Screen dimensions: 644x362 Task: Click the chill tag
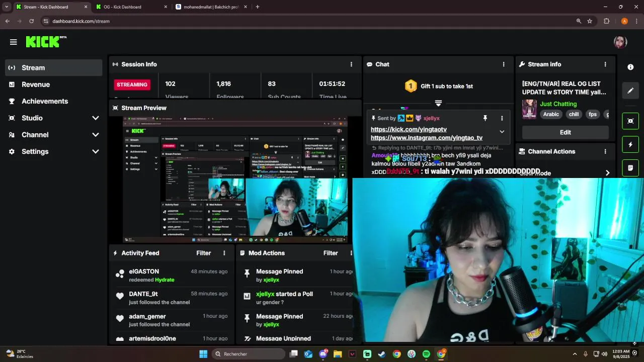click(x=574, y=114)
